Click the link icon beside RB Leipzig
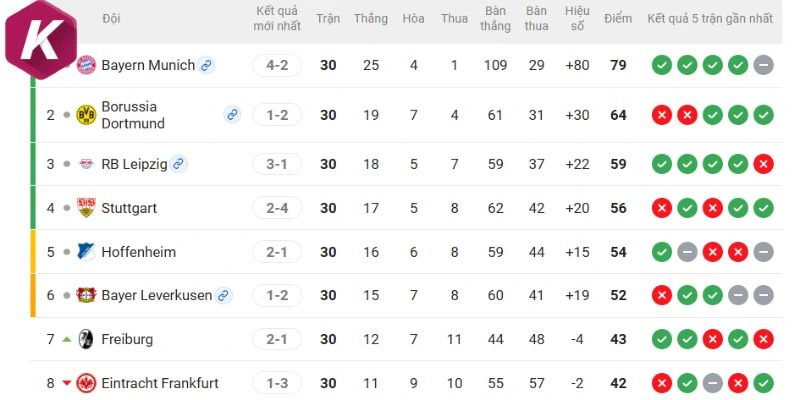Image resolution: width=800 pixels, height=400 pixels. tap(178, 164)
